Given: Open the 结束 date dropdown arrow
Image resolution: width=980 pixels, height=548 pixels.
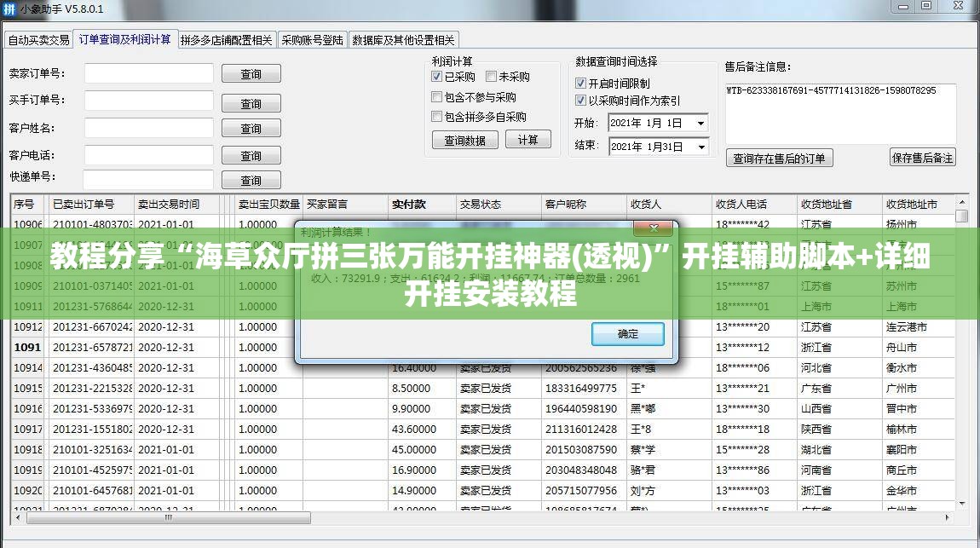Looking at the screenshot, I should pos(701,147).
